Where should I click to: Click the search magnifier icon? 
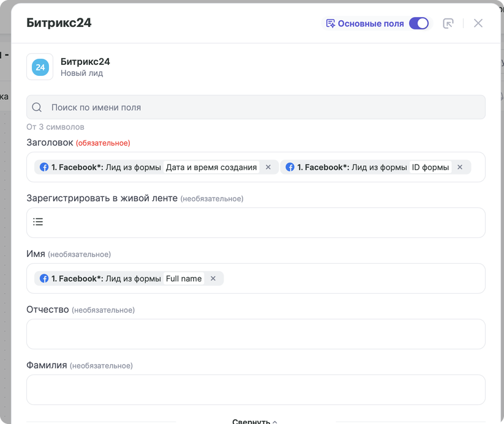(x=37, y=107)
